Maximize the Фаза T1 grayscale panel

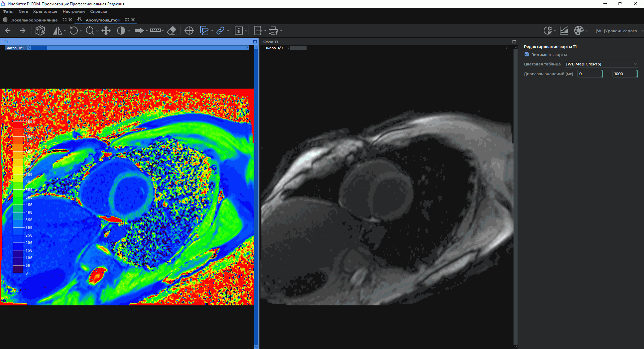tap(514, 42)
